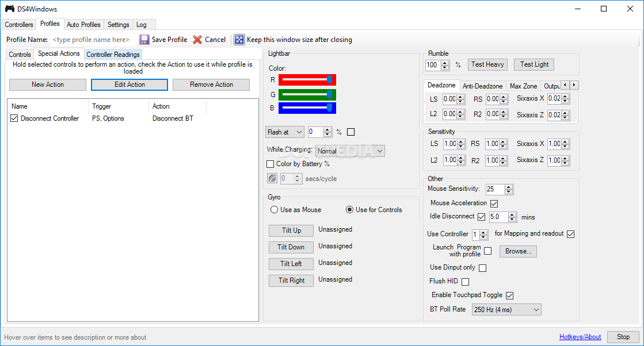Click the rainbow lightbar icon beside secs/cycle
The image size is (644, 346).
272,178
